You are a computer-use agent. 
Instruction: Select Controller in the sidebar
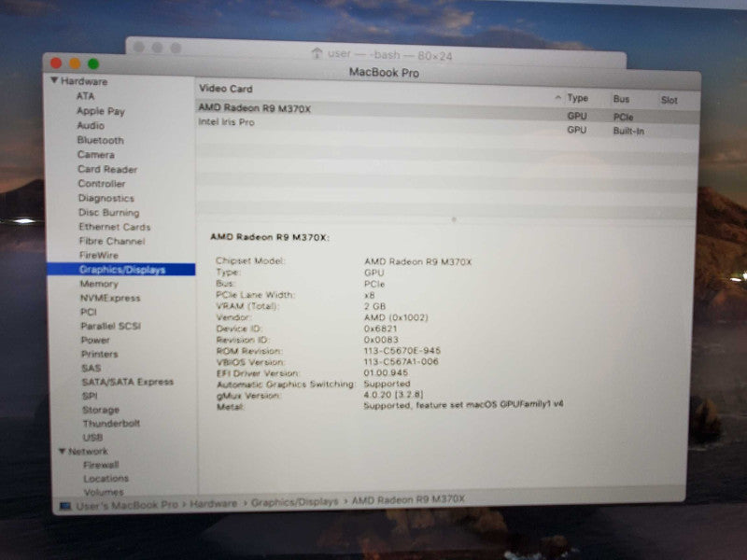pos(102,183)
